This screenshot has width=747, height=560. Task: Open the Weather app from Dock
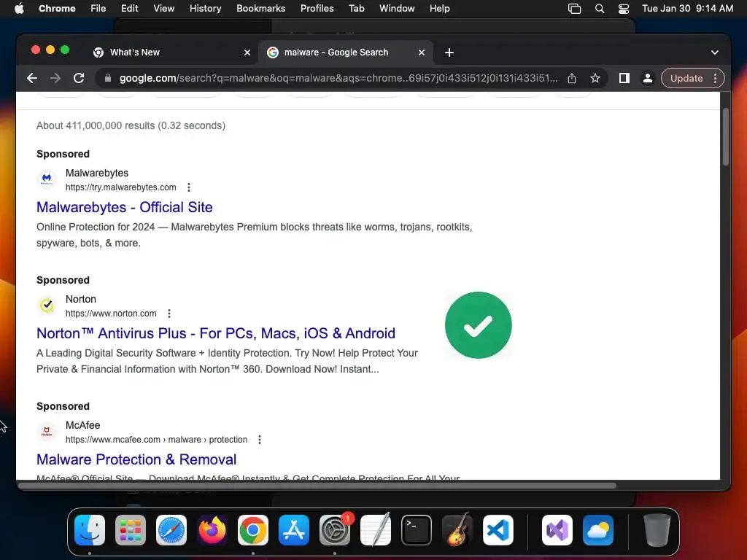coord(598,530)
